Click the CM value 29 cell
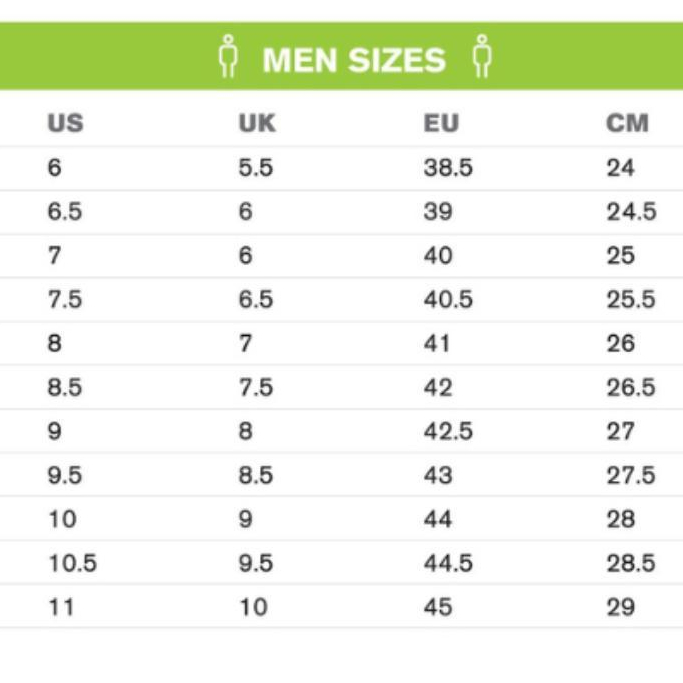683x683 pixels. pyautogui.click(x=620, y=608)
